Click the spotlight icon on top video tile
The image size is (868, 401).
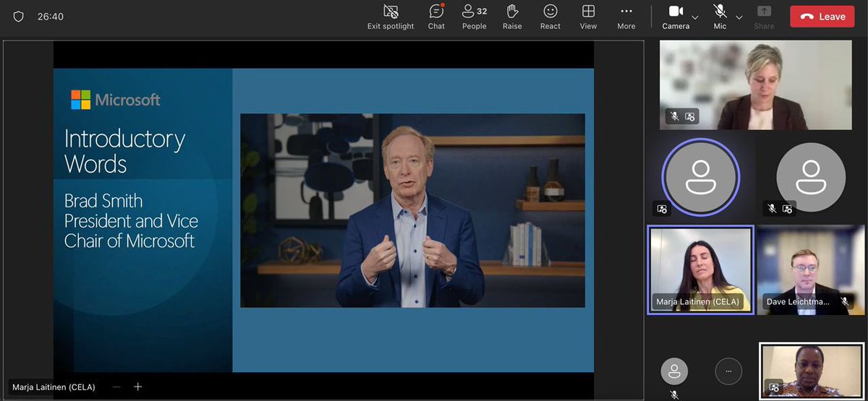point(690,116)
